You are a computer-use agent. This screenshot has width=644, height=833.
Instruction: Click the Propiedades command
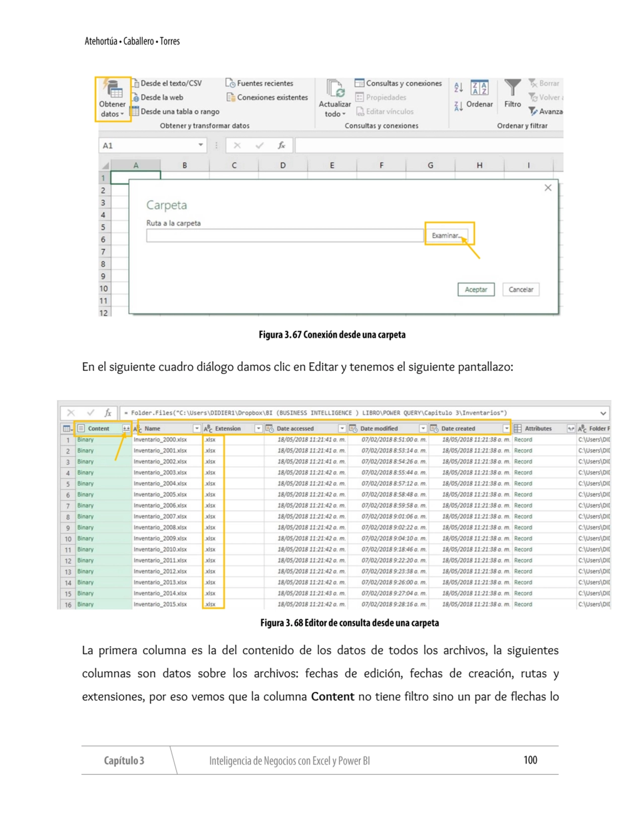point(381,98)
